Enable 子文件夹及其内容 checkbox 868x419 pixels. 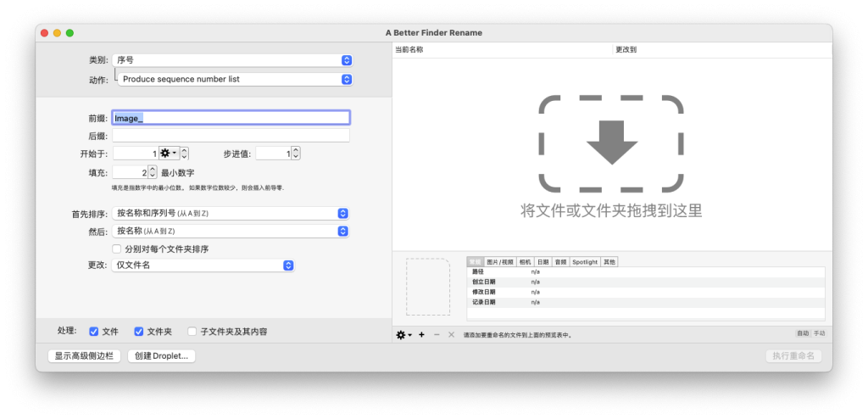[x=192, y=332]
